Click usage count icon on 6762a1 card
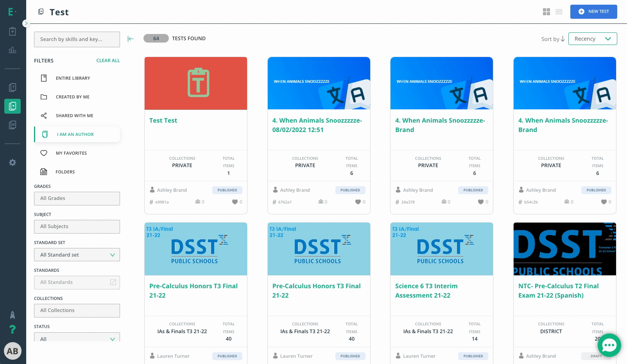 pos(321,202)
